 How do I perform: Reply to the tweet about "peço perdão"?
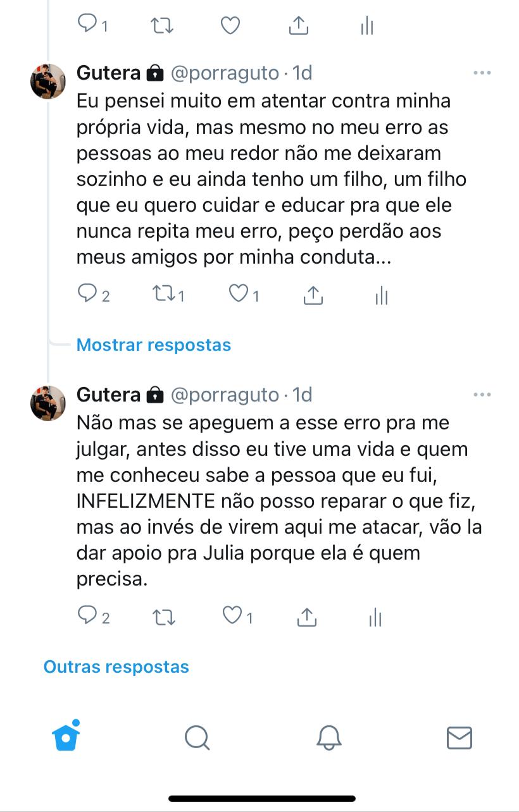[87, 294]
